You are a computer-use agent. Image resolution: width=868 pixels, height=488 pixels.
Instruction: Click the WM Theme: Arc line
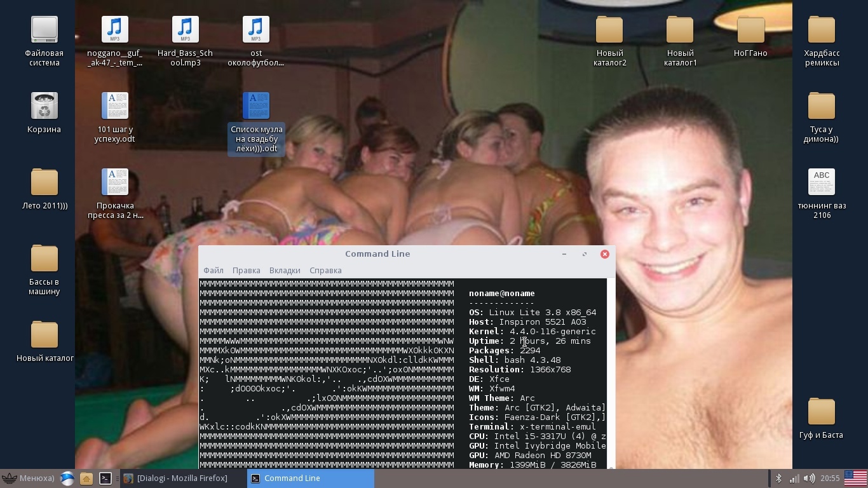click(502, 398)
